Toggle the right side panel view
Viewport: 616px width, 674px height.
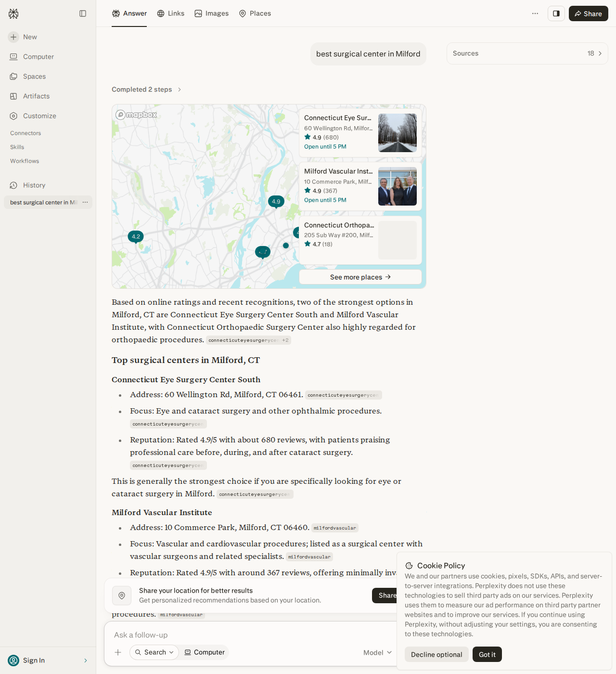[x=556, y=13]
